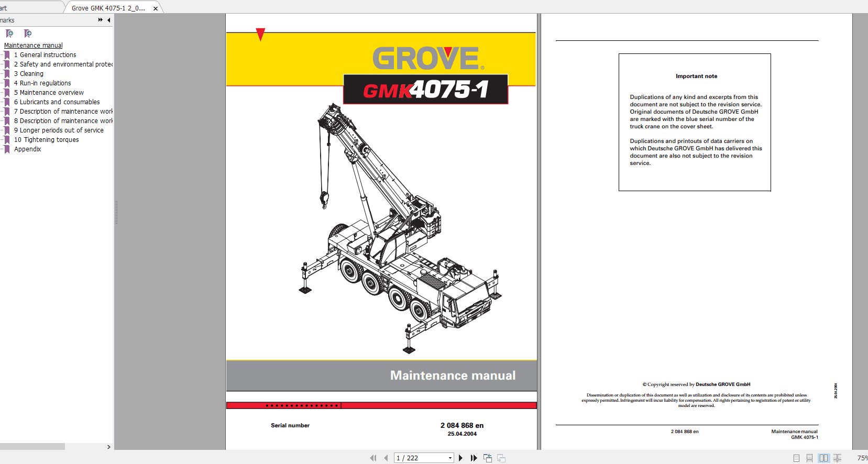Jump to the last page
The width and height of the screenshot is (868, 464).
coord(474,458)
